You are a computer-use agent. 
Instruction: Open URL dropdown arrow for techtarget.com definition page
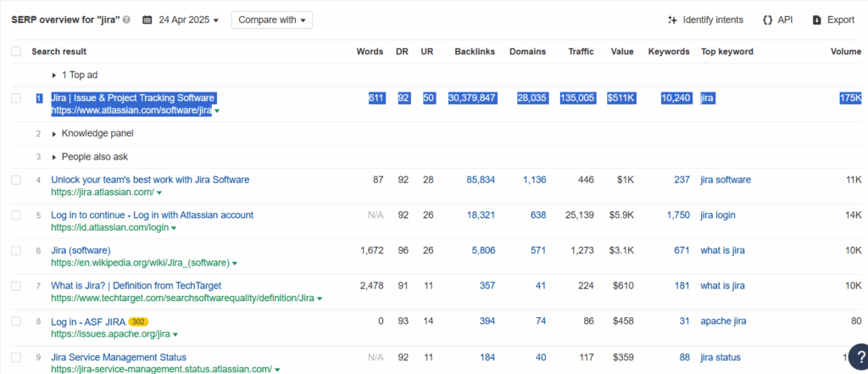tap(320, 299)
